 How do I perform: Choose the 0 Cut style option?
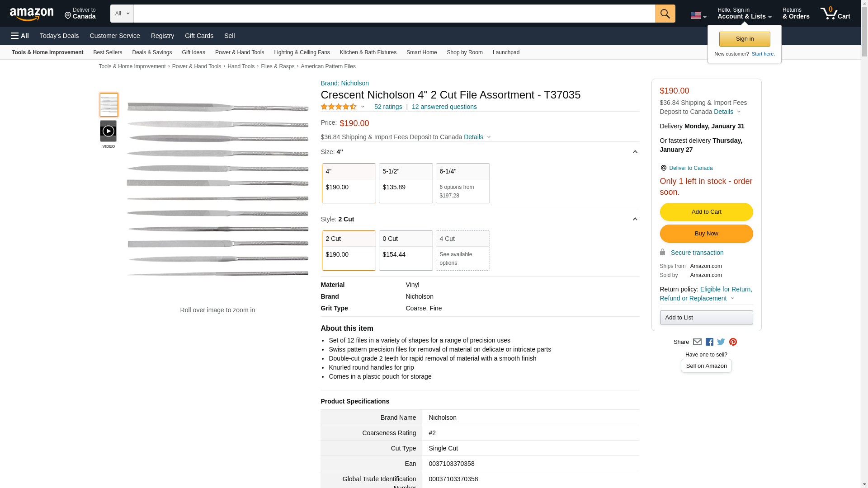click(406, 250)
